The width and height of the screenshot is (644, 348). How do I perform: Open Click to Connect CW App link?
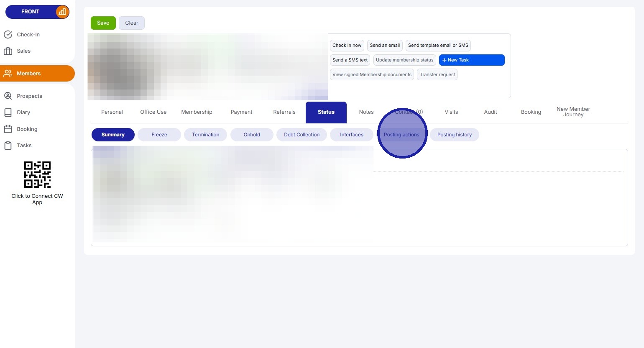pyautogui.click(x=37, y=199)
